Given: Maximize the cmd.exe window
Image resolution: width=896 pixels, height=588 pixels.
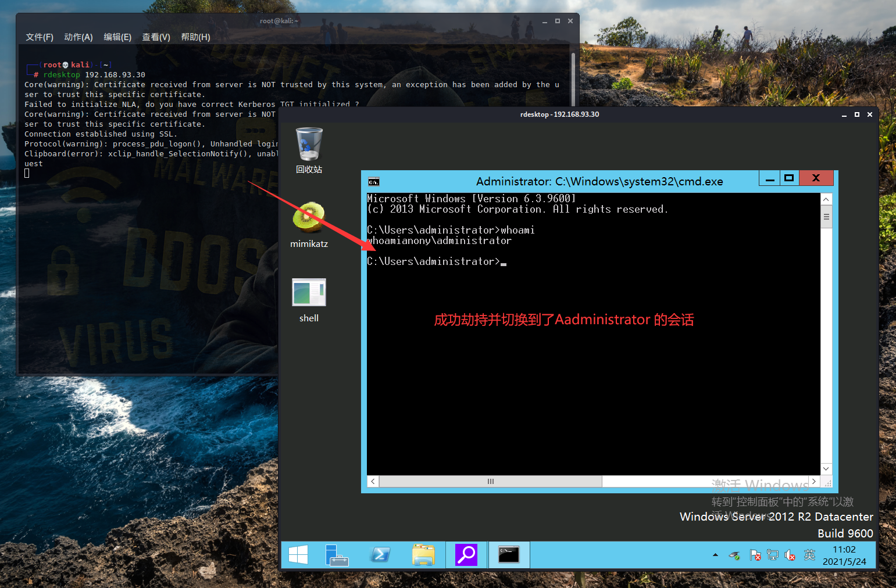Looking at the screenshot, I should click(x=789, y=178).
